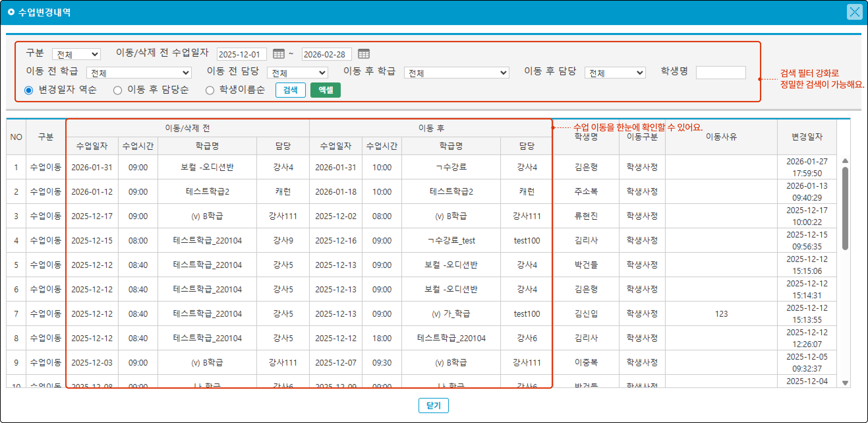The image size is (868, 423).
Task: Expand the 구분 dropdown
Action: tap(76, 54)
